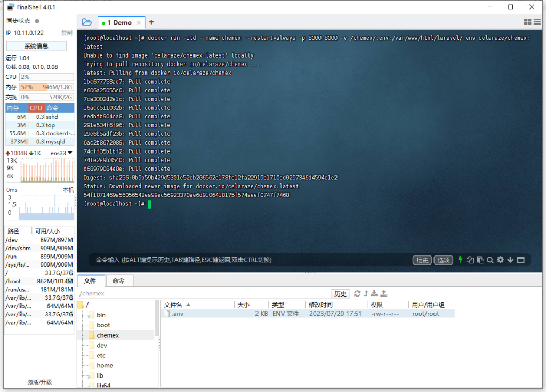Click the FinalShell app icon in title bar

[11, 6]
